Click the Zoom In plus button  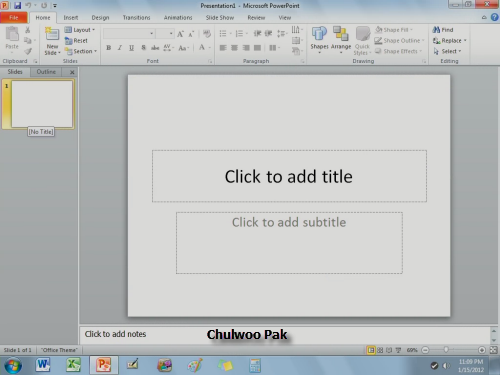[x=482, y=350]
